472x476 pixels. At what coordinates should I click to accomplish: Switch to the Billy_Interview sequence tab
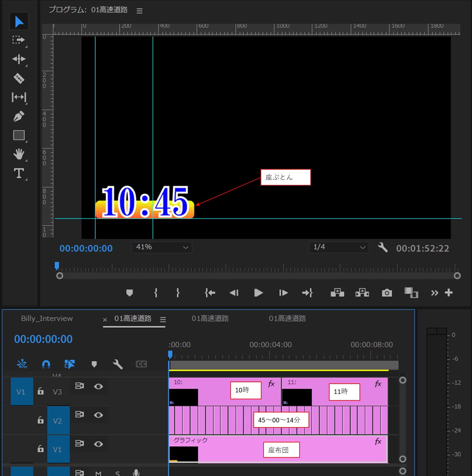pos(47,318)
